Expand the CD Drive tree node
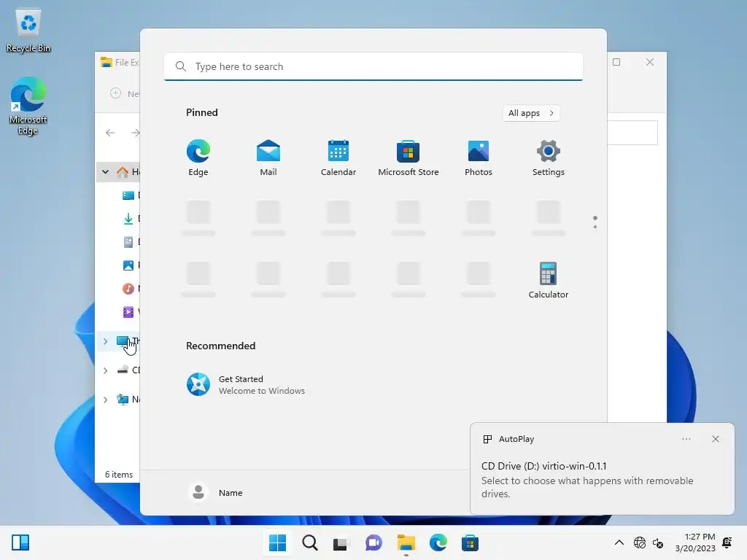Screen dimensions: 747x560 (x=105, y=370)
